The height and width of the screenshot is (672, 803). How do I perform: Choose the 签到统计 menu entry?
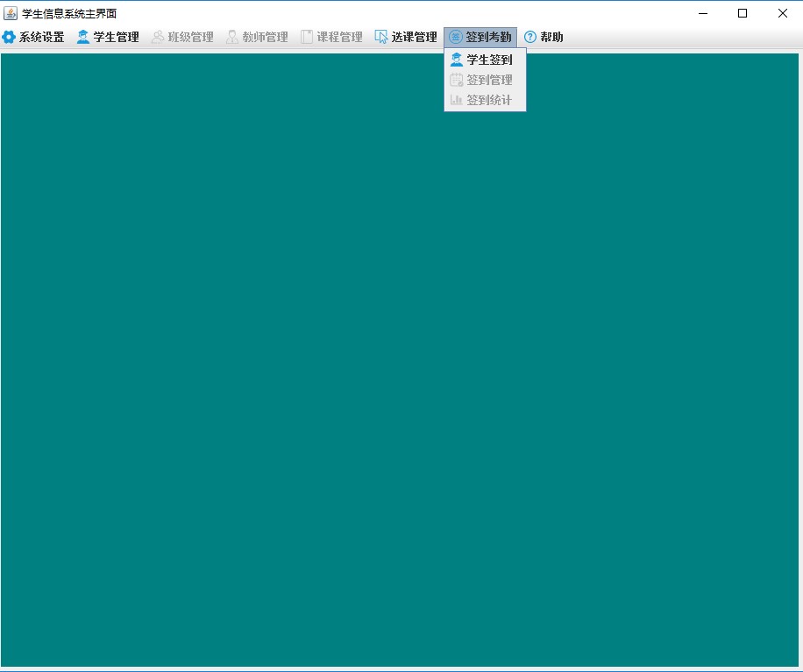point(485,100)
